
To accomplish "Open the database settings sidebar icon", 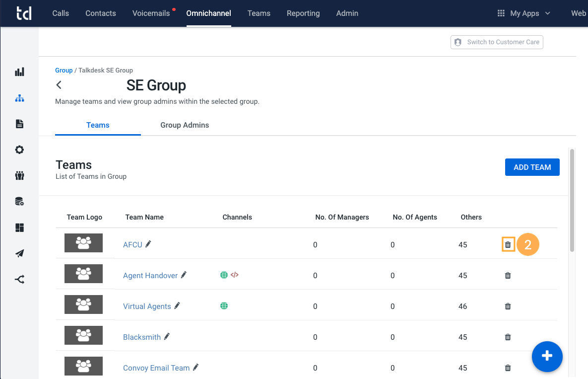I will click(19, 202).
